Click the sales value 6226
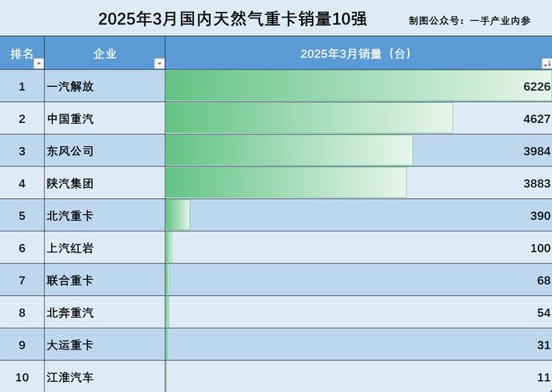Viewport: 552px width, 392px height. pyautogui.click(x=537, y=87)
